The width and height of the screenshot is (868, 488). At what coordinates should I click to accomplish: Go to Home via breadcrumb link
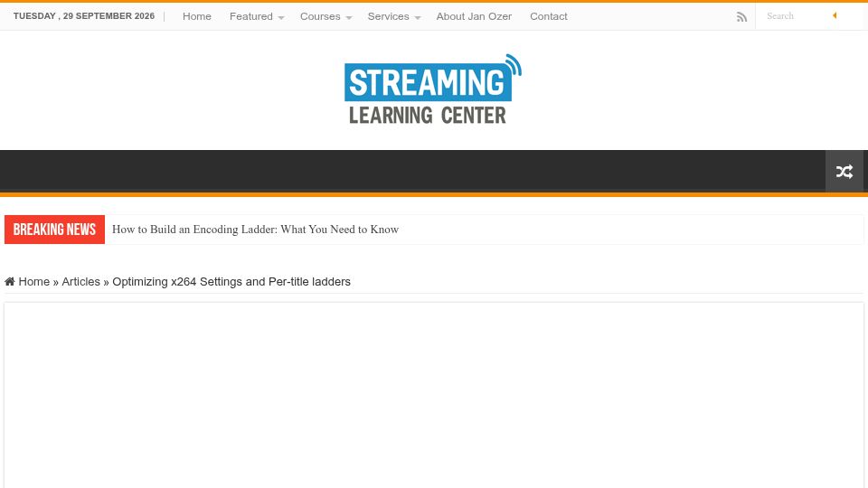click(33, 282)
